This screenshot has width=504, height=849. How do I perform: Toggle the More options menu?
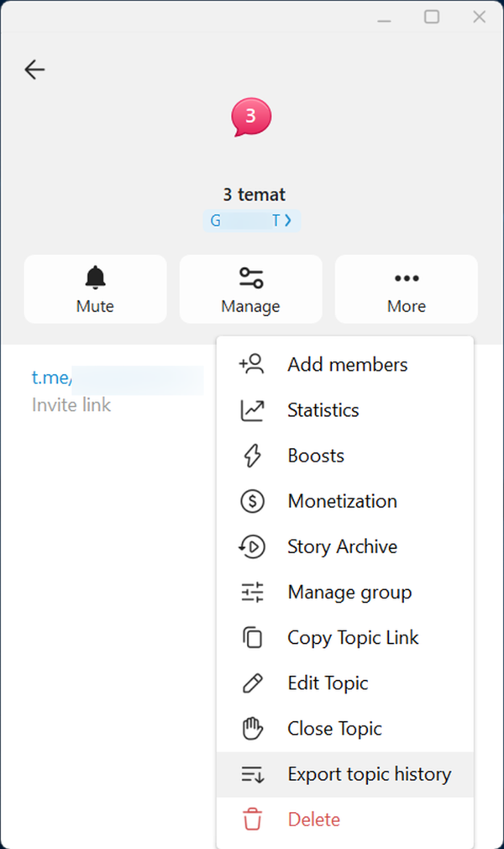coord(406,289)
